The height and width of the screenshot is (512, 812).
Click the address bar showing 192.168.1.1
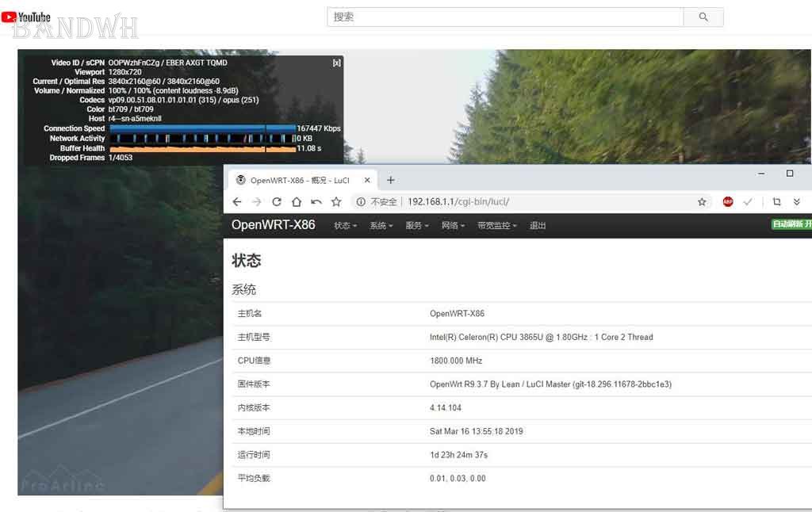coord(532,202)
